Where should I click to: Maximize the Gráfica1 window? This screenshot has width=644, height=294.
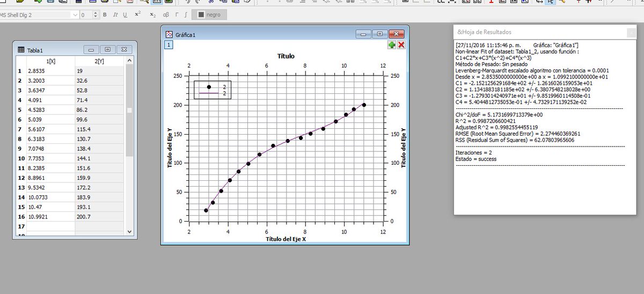[379, 34]
